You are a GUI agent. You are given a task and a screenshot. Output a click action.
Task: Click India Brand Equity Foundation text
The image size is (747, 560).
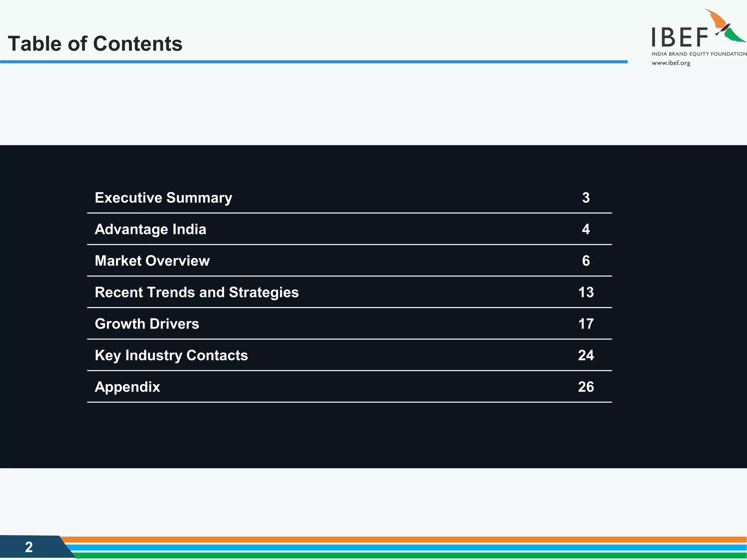click(699, 54)
